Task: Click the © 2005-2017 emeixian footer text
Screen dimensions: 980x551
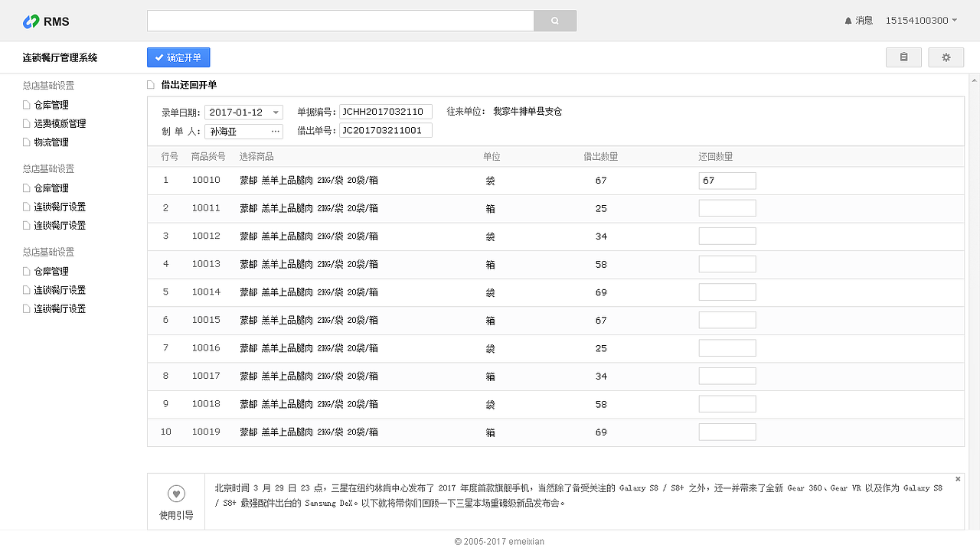Action: [x=499, y=541]
